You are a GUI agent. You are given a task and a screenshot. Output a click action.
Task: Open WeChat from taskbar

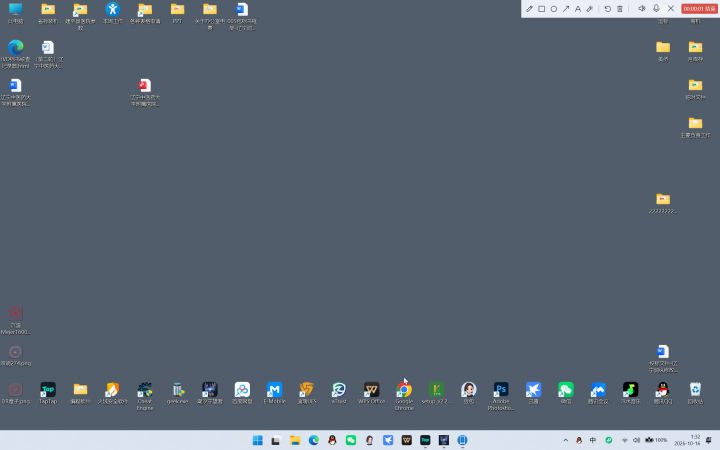click(351, 440)
